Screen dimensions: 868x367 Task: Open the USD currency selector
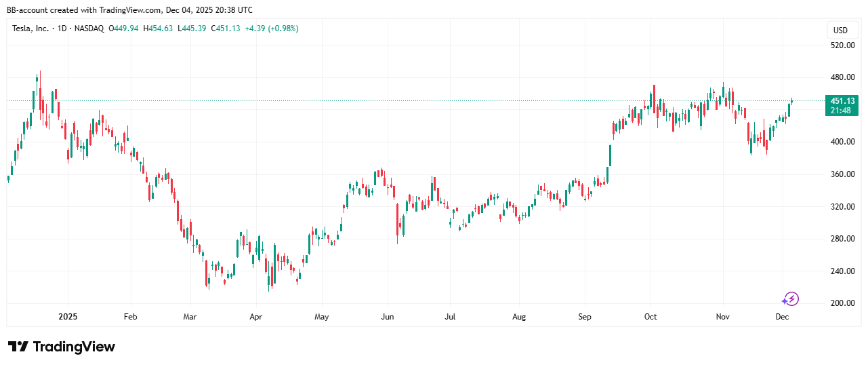840,30
